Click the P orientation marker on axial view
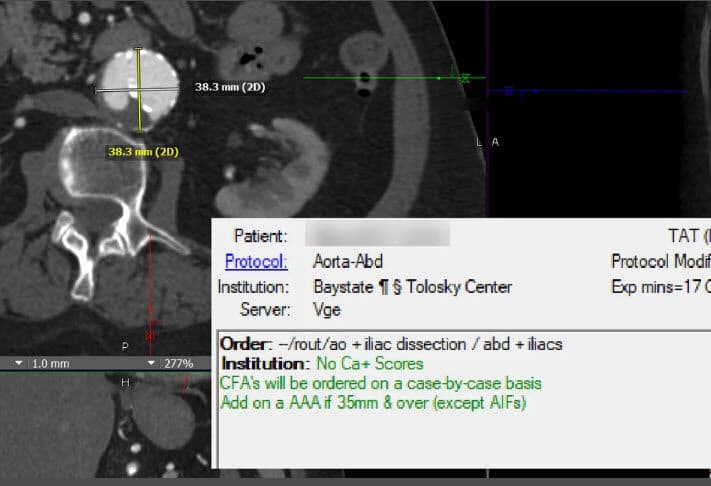 click(125, 347)
